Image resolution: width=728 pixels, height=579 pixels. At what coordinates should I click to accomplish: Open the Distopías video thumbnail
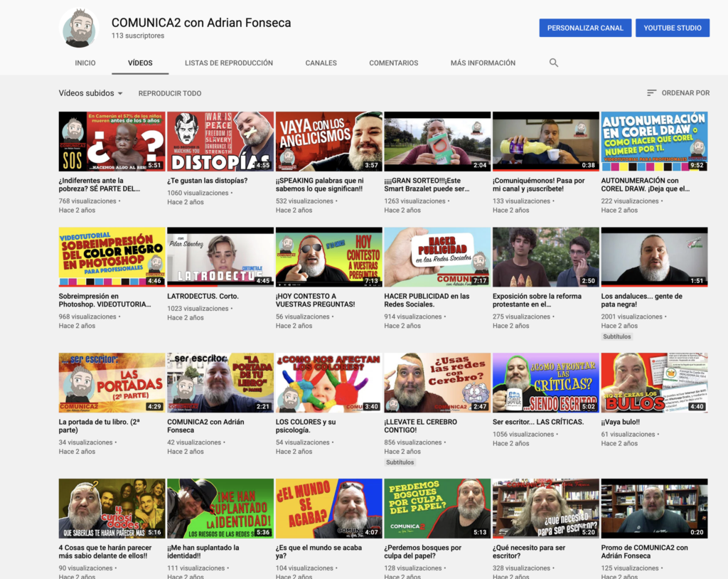(220, 142)
